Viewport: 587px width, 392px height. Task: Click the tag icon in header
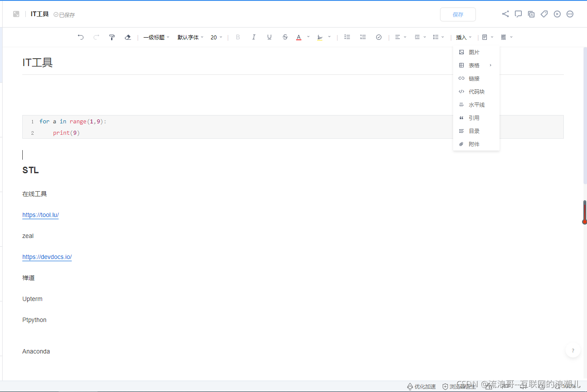(544, 14)
